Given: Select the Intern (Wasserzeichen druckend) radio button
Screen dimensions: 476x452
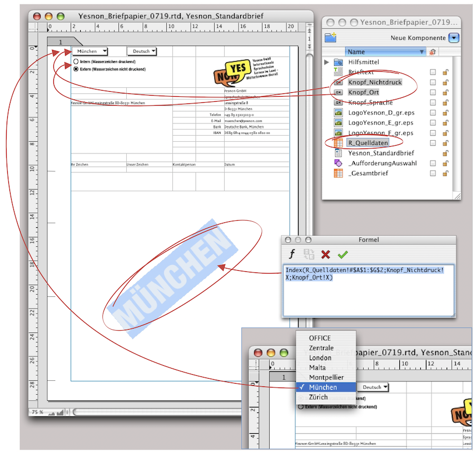Looking at the screenshot, I should (76, 62).
